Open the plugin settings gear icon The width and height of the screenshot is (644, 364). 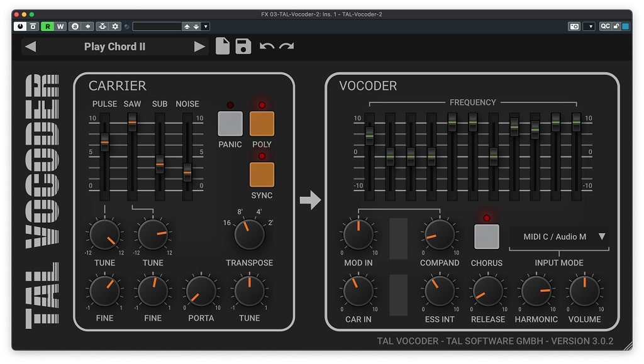[x=116, y=26]
